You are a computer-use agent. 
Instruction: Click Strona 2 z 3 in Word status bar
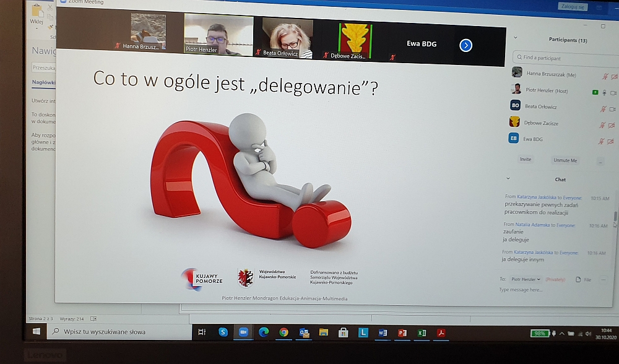tap(41, 319)
